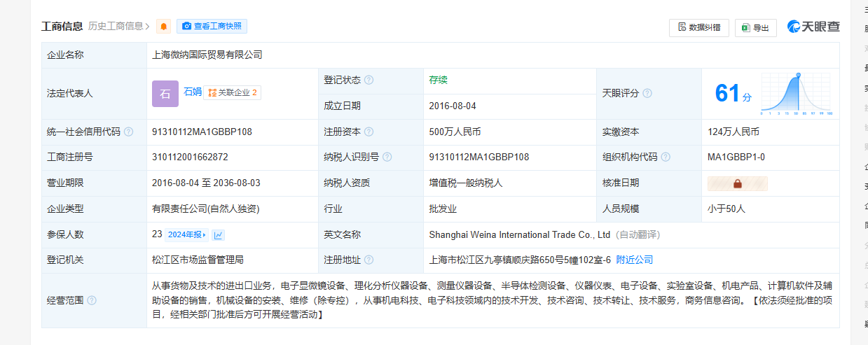
Task: Click help icon next to 注册地址
Action: [x=368, y=260]
